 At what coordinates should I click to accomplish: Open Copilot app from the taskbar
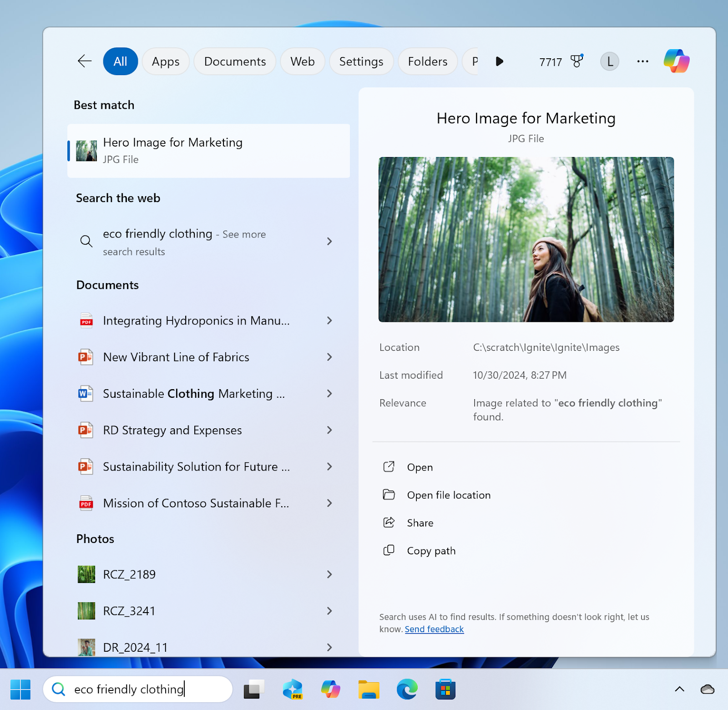point(331,690)
